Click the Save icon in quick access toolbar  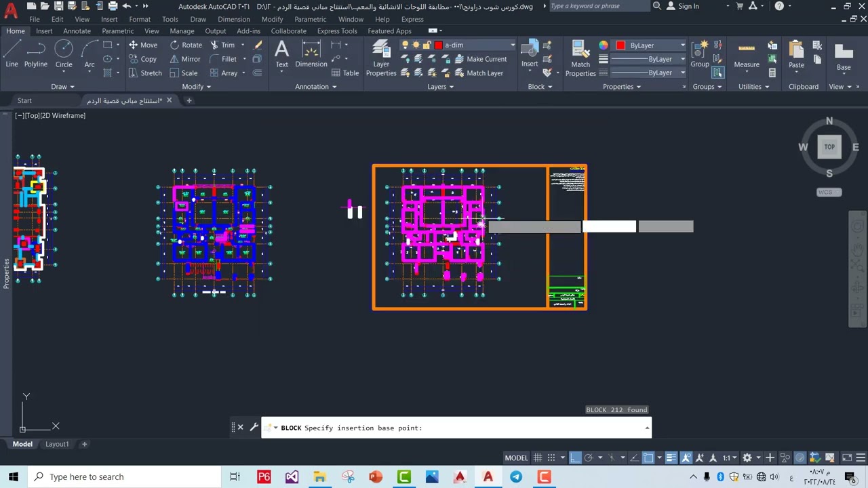pyautogui.click(x=58, y=6)
